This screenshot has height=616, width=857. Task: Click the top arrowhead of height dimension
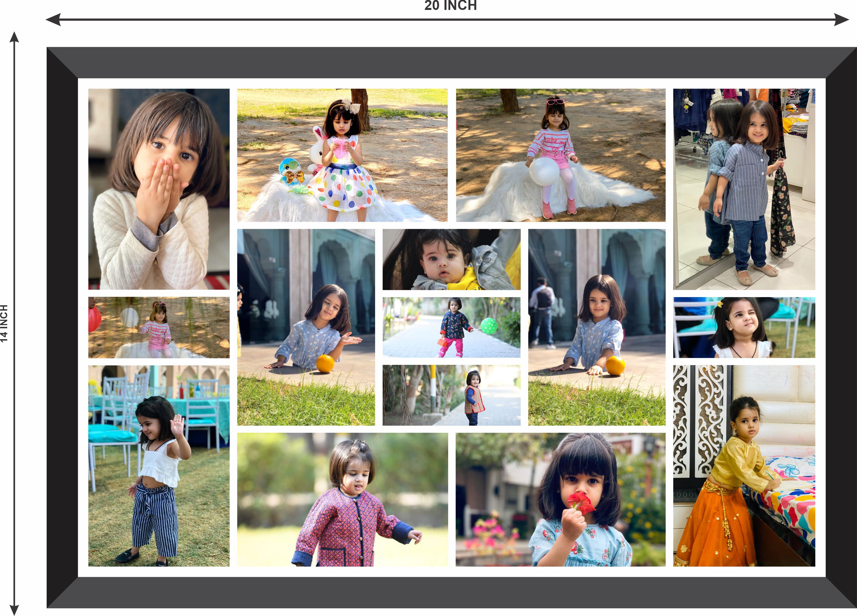(x=14, y=37)
